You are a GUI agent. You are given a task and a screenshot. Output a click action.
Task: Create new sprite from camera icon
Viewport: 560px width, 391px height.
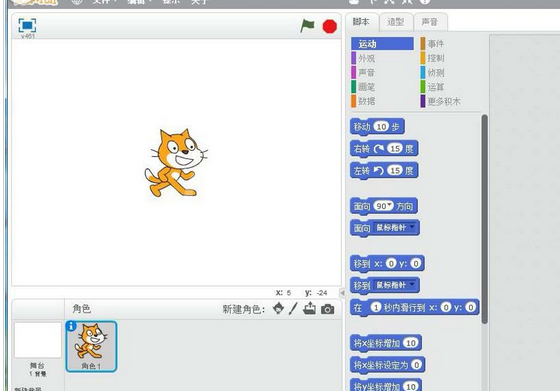coord(328,309)
